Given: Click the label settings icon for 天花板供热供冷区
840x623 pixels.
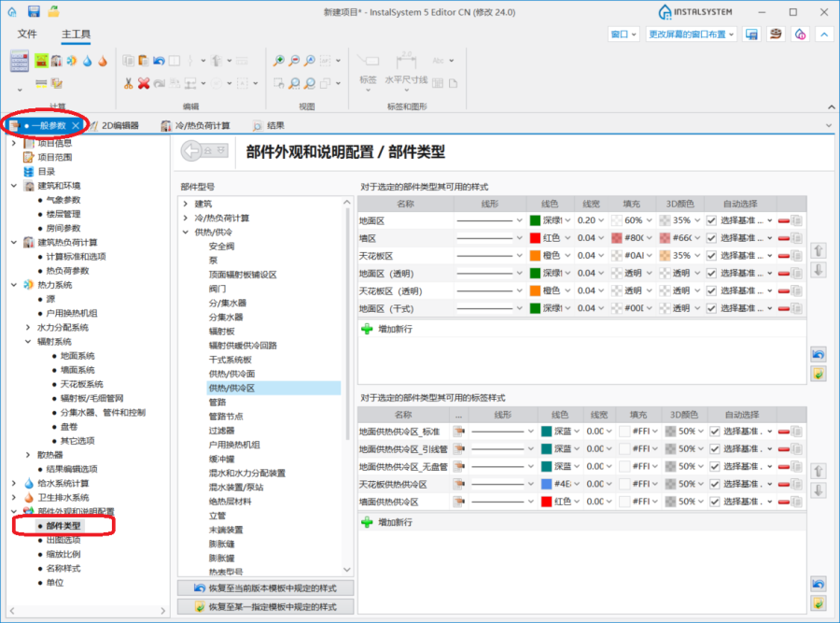Looking at the screenshot, I should (458, 484).
